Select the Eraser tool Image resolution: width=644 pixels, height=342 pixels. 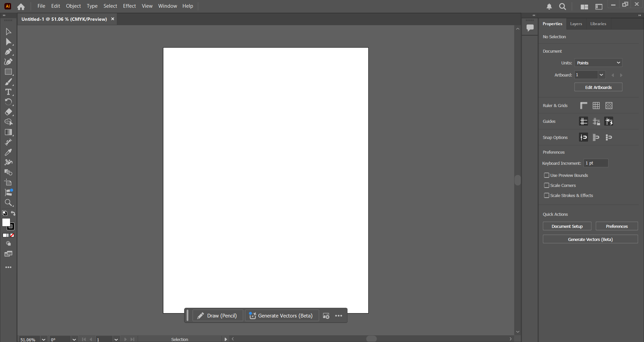(9, 112)
